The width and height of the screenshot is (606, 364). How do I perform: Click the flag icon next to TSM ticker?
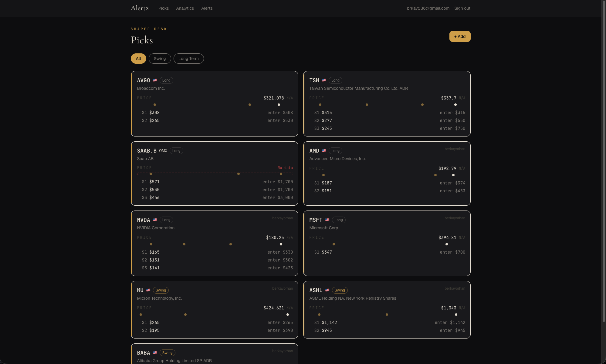[324, 80]
